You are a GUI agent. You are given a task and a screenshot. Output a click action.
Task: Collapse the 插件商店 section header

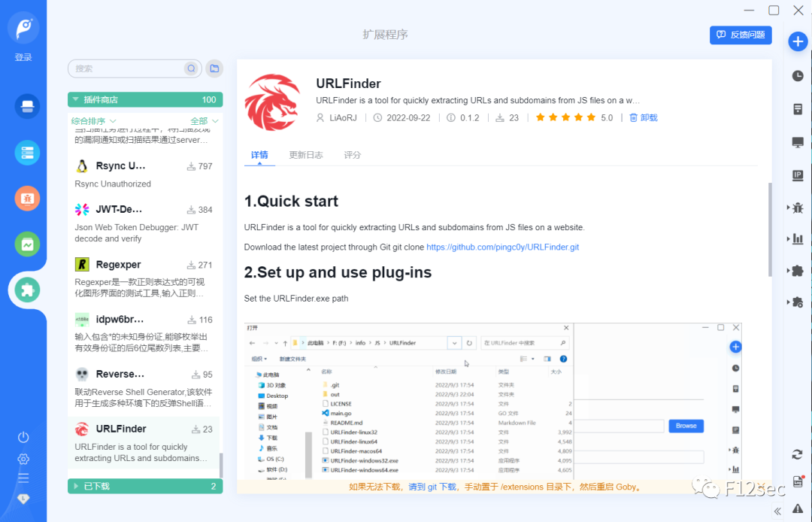[x=145, y=99]
